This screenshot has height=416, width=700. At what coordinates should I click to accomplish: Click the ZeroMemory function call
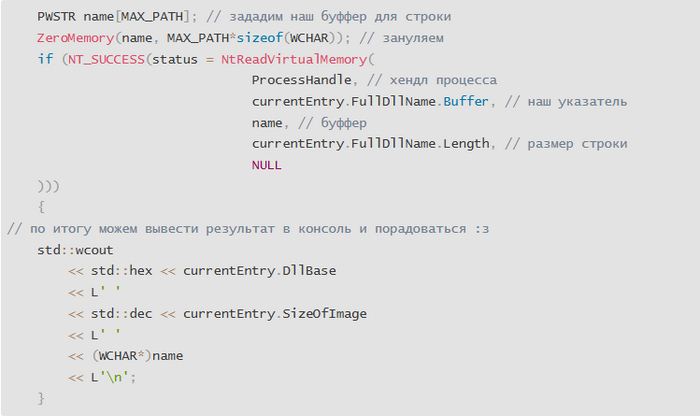[70, 37]
